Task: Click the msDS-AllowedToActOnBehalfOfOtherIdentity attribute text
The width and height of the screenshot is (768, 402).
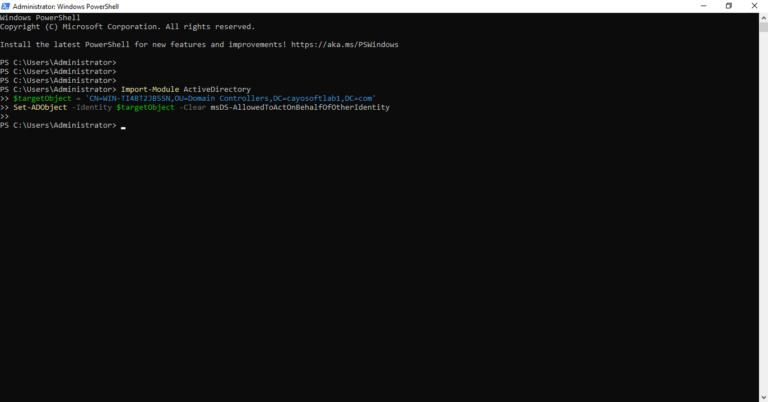Action: pyautogui.click(x=299, y=108)
